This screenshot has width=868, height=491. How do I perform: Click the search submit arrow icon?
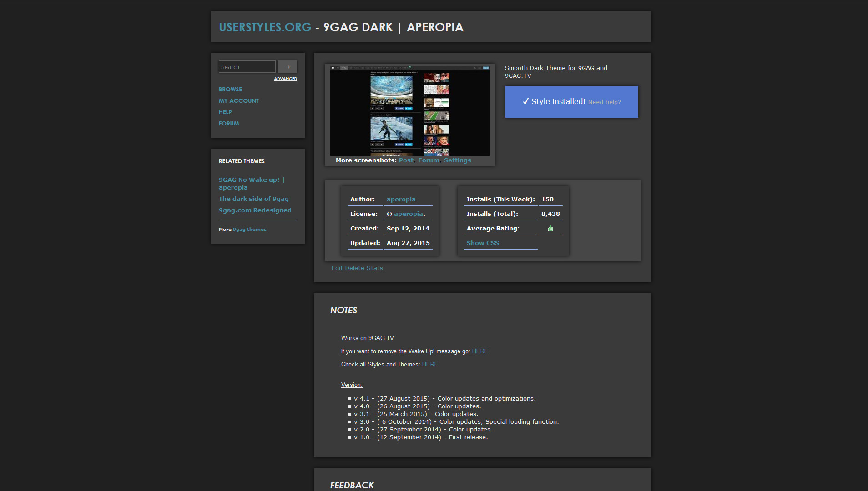(x=287, y=66)
